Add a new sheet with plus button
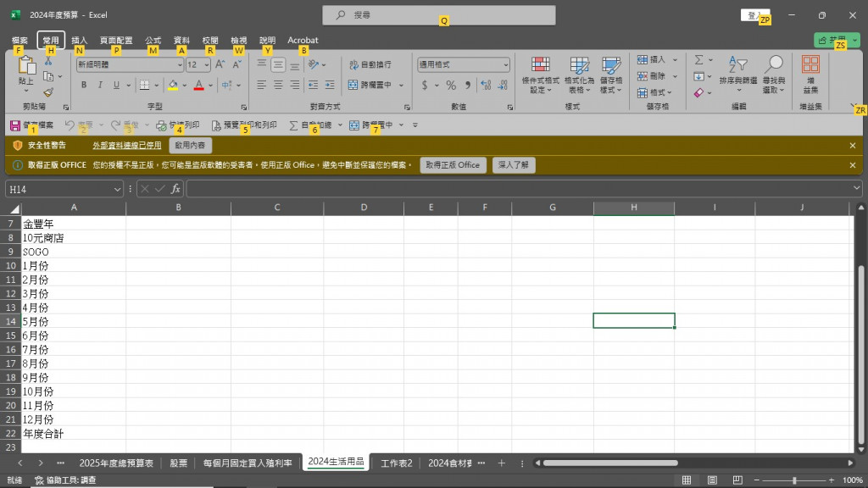The image size is (868, 488). [x=502, y=463]
